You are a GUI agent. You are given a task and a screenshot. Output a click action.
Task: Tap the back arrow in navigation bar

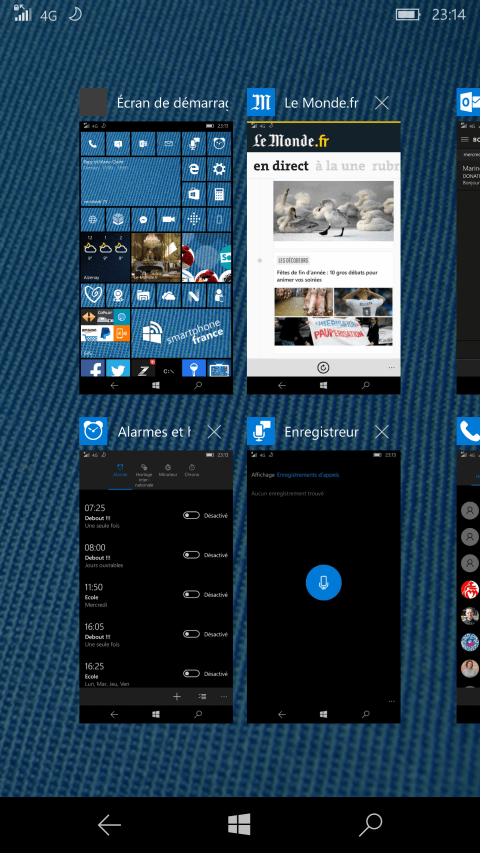(109, 825)
